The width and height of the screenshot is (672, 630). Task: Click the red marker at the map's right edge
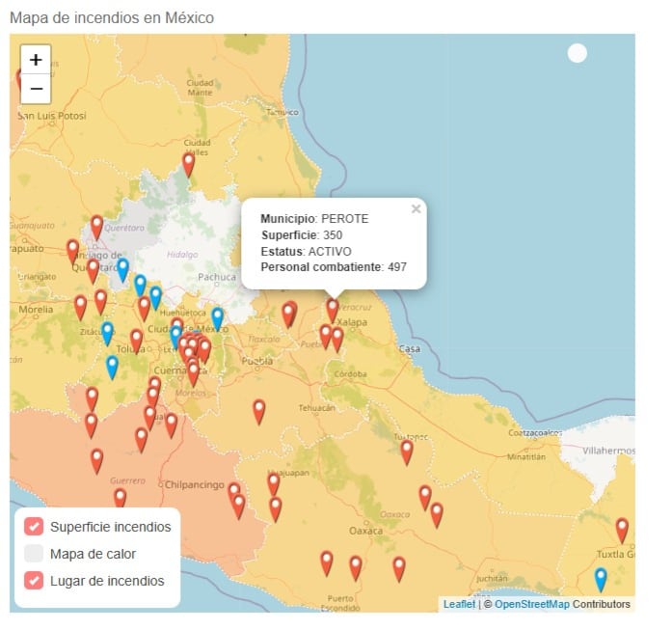click(622, 529)
